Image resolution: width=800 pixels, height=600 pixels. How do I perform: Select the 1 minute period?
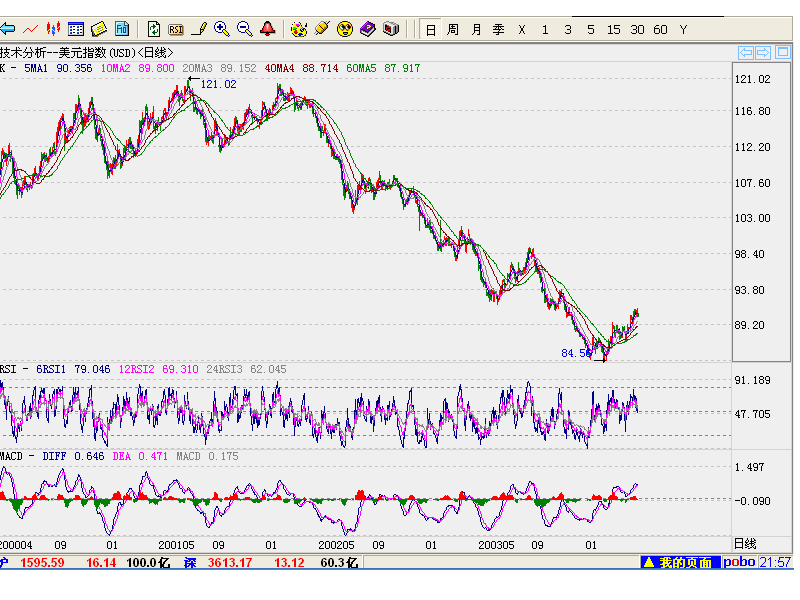pyautogui.click(x=545, y=30)
